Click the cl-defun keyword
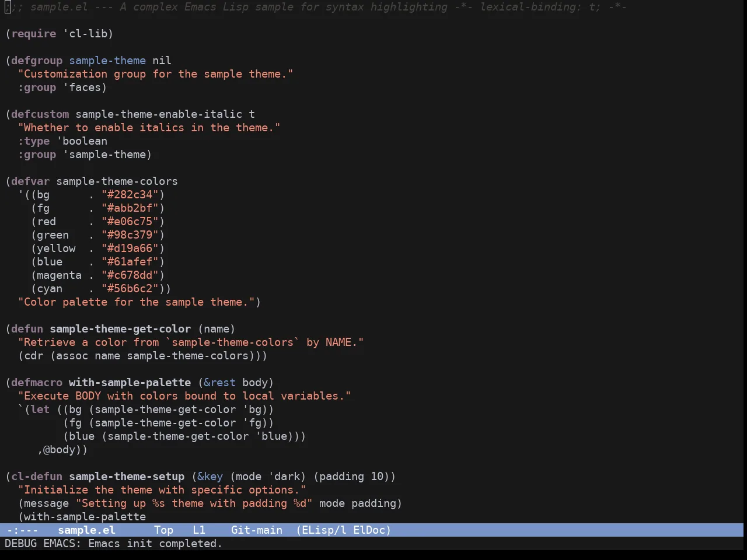Viewport: 747px width, 560px height. (37, 477)
